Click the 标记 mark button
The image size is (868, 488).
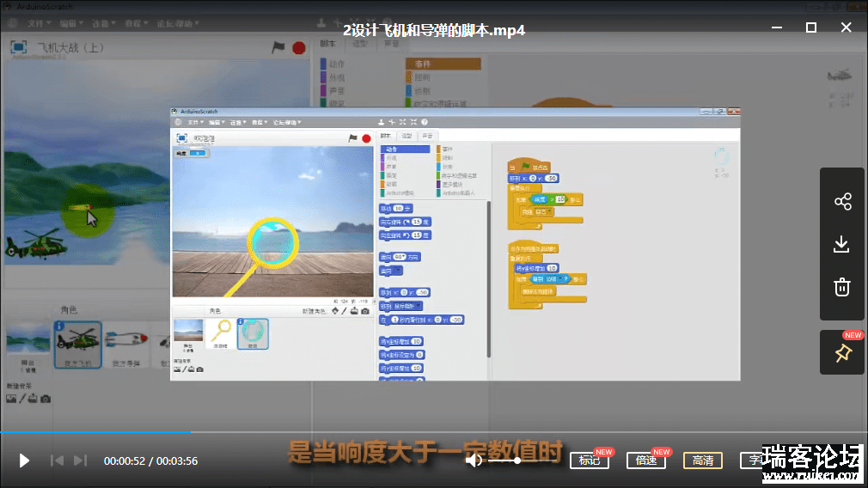590,461
